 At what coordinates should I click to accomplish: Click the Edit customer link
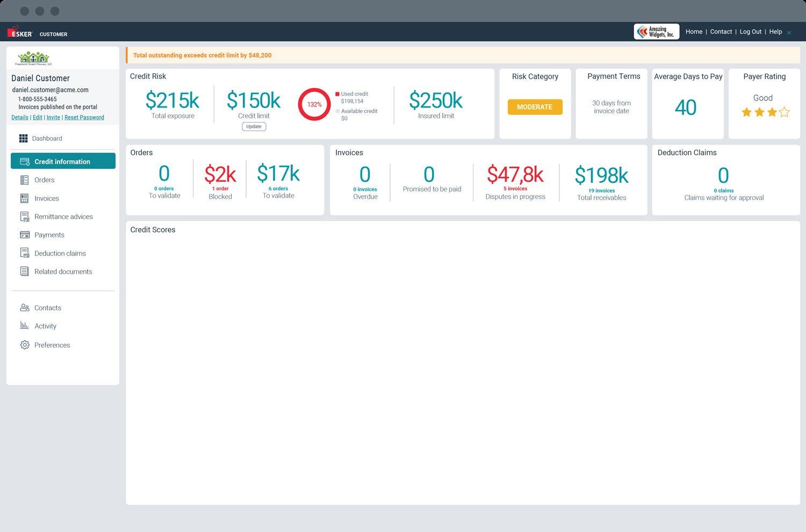point(38,117)
